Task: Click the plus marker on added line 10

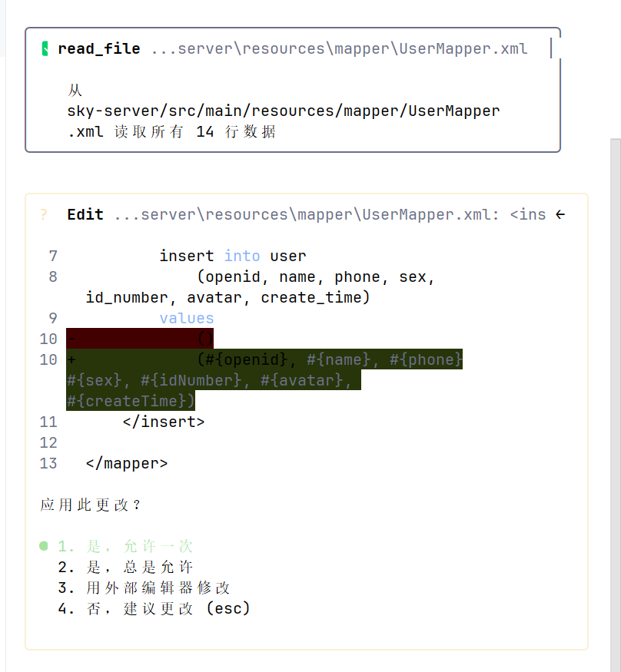Action: click(x=71, y=359)
